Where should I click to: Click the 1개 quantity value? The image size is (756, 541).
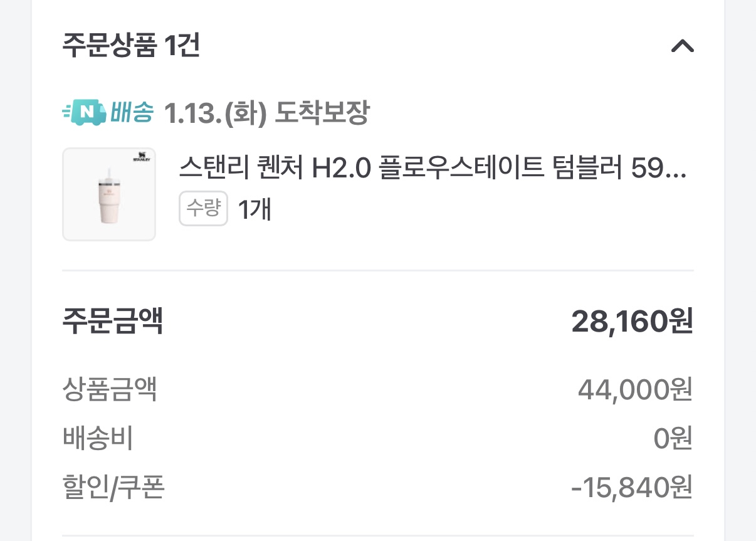point(254,209)
